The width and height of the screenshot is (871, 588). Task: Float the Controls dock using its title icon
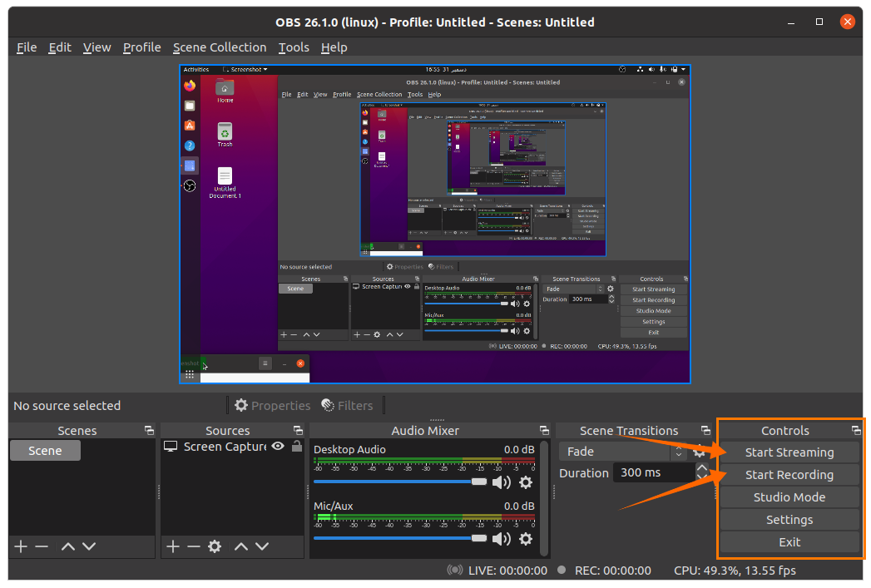point(856,430)
